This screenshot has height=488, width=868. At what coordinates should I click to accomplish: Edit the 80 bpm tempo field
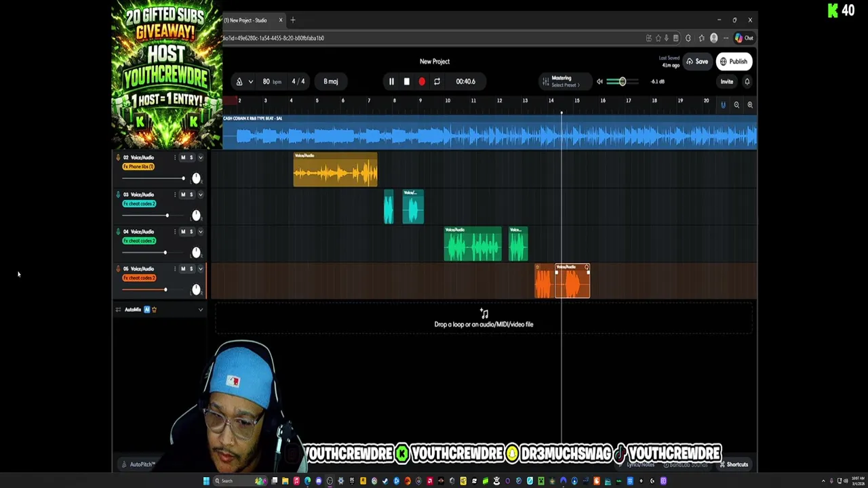(271, 81)
